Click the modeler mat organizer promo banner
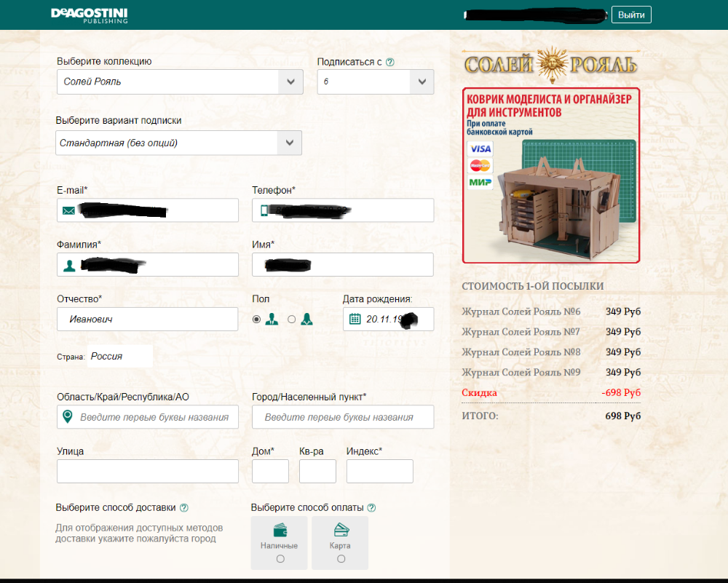The height and width of the screenshot is (583, 728). click(550, 175)
